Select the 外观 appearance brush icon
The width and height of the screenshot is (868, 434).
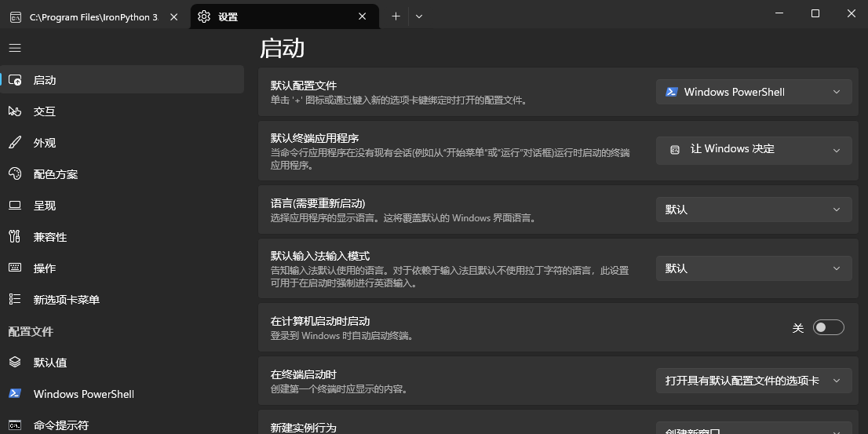coord(14,143)
